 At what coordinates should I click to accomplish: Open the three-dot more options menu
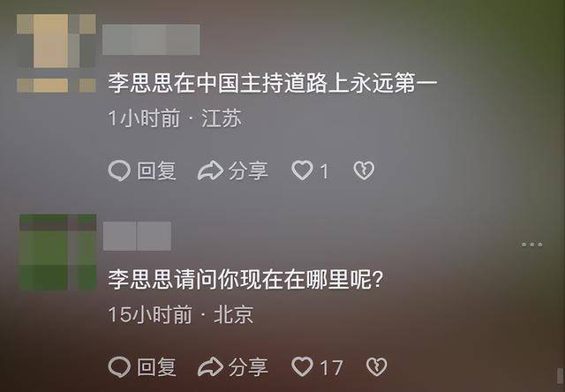[x=532, y=245]
